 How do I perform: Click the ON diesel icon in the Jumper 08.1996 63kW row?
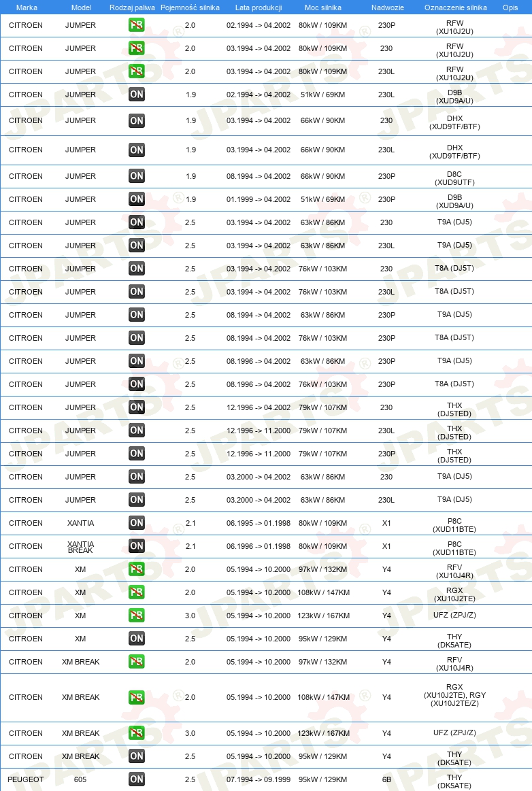click(136, 361)
